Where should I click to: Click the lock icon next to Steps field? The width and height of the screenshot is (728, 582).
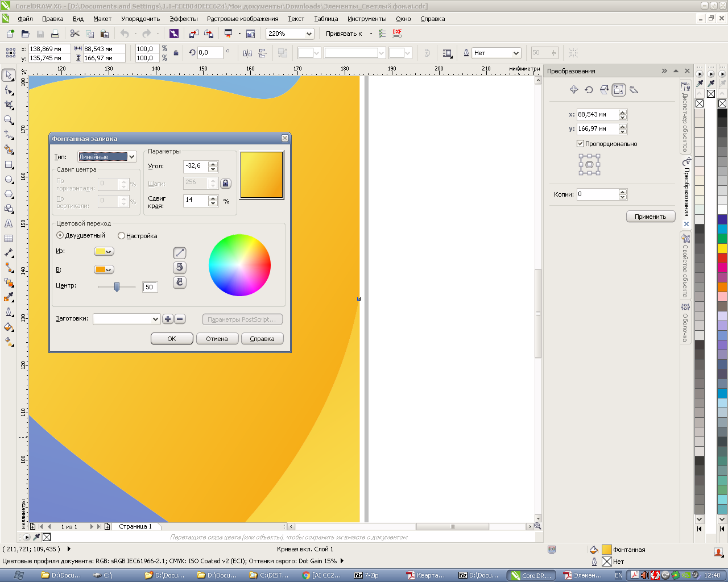[x=226, y=183]
